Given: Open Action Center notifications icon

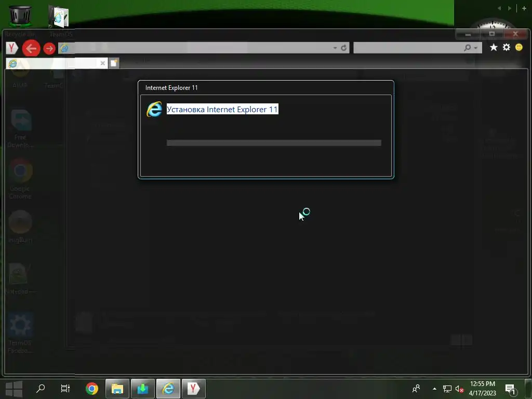Looking at the screenshot, I should click(510, 389).
